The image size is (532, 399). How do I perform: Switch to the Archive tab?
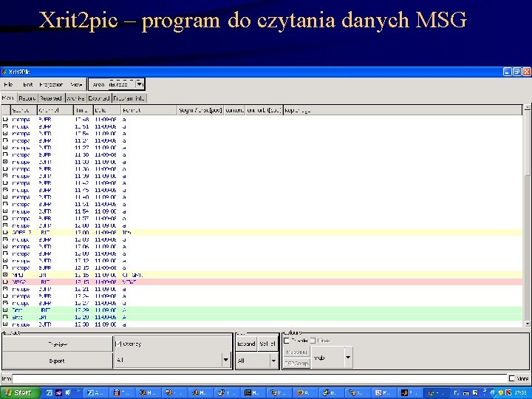click(75, 98)
